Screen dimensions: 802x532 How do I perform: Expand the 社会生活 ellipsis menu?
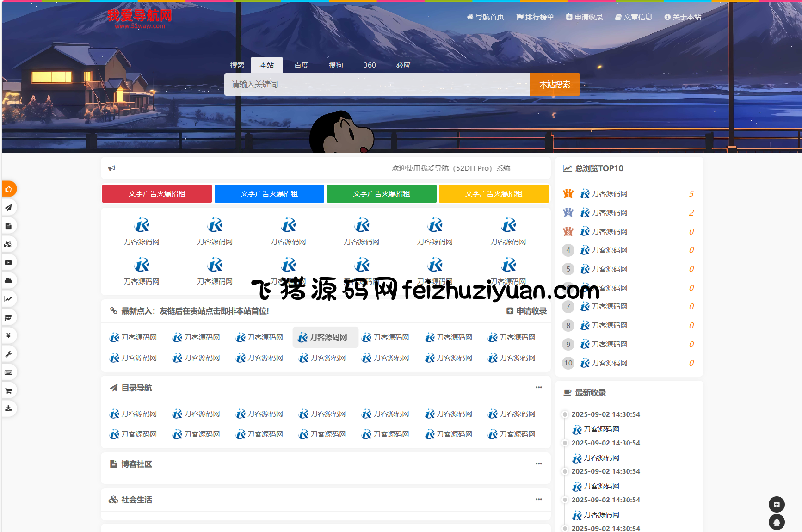pyautogui.click(x=539, y=499)
